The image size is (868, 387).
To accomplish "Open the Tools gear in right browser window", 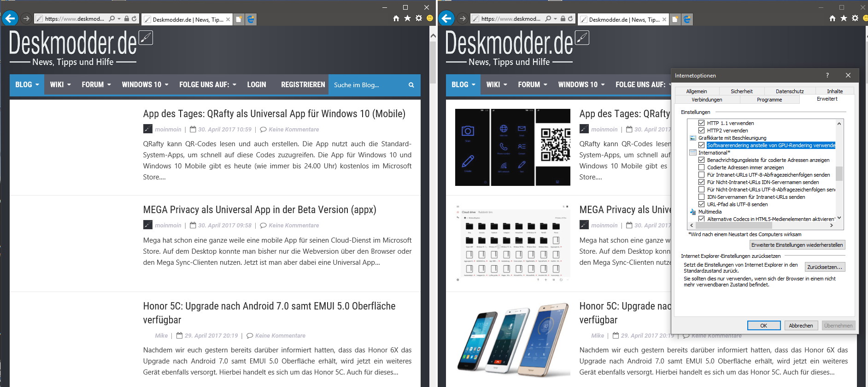I will (x=855, y=18).
